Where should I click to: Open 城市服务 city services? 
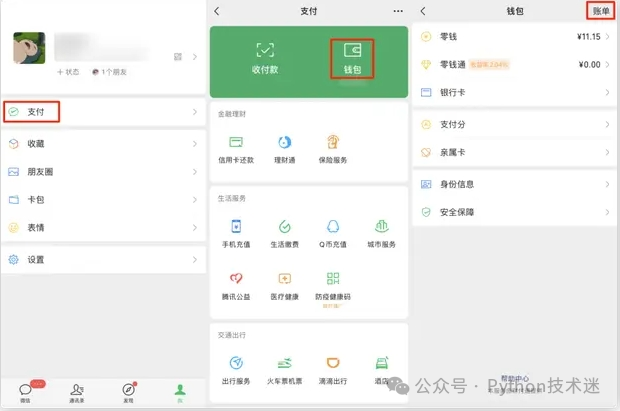(382, 234)
